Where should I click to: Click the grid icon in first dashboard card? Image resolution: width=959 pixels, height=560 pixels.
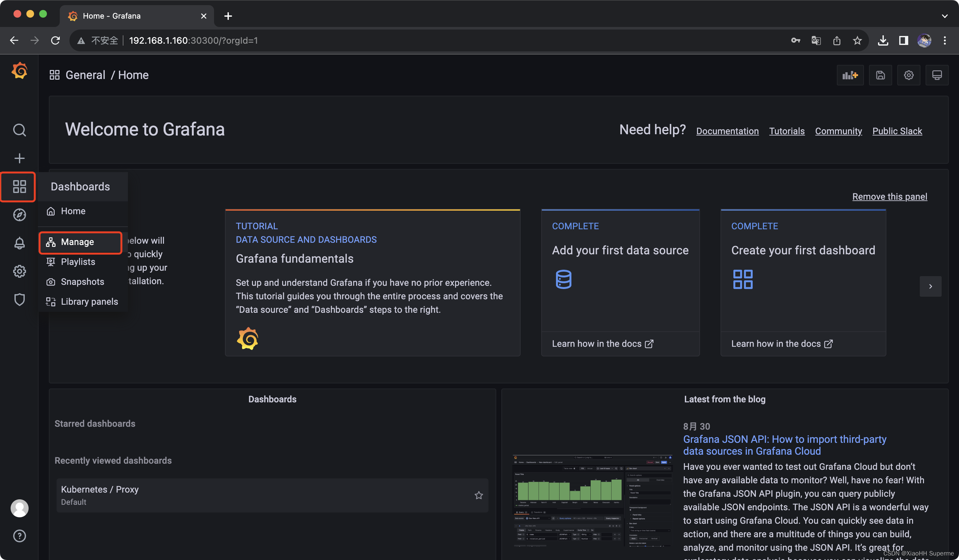point(742,279)
